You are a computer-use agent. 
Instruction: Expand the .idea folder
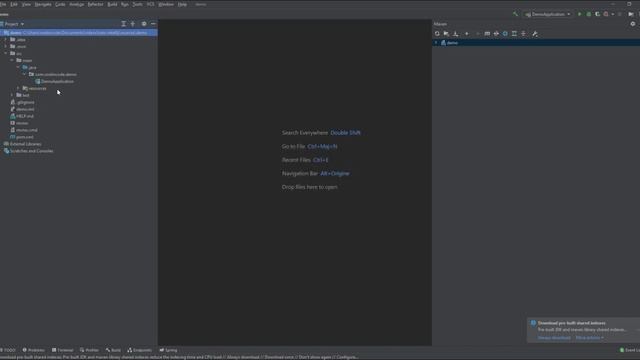click(x=6, y=40)
